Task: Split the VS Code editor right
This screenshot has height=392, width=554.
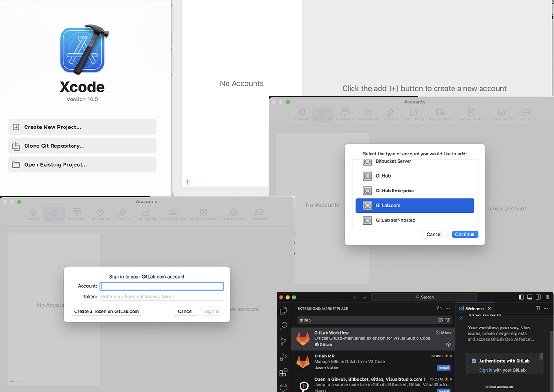Action: 537,308
